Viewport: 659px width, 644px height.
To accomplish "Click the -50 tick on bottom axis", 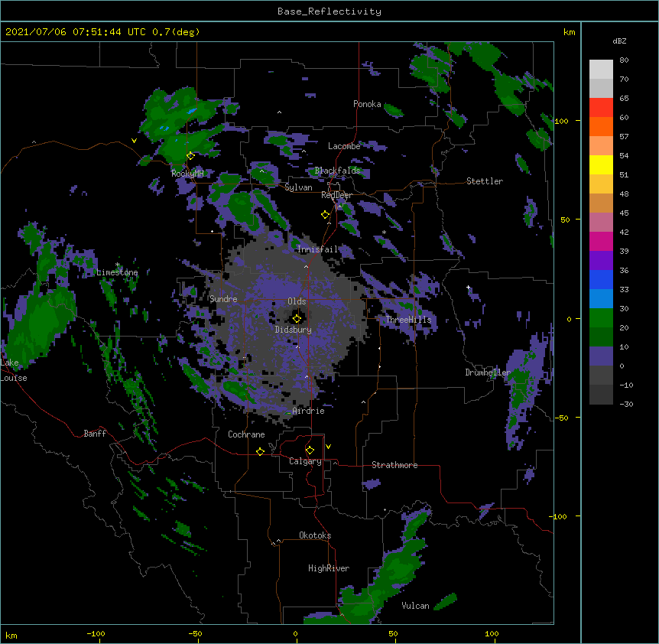I will [195, 633].
